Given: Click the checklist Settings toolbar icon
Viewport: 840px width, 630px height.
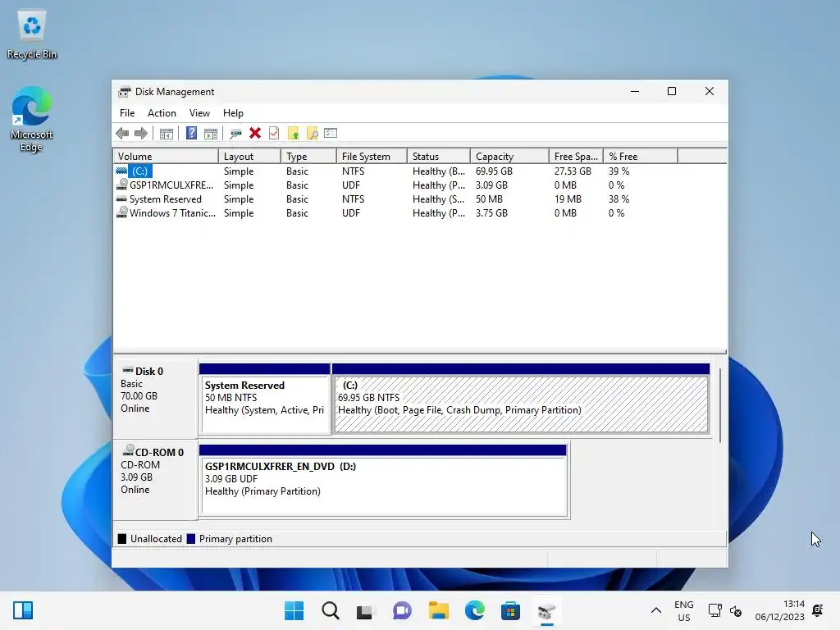Looking at the screenshot, I should 331,133.
